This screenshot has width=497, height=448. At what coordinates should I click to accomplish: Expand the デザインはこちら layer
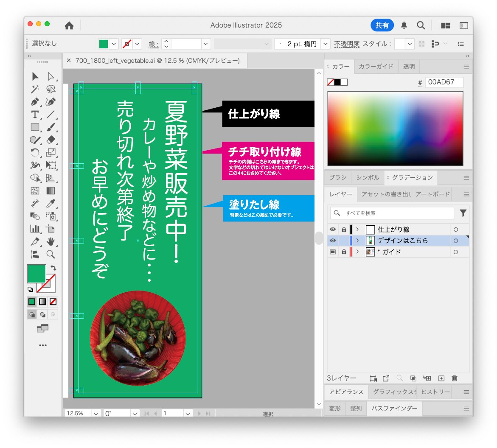(x=357, y=241)
